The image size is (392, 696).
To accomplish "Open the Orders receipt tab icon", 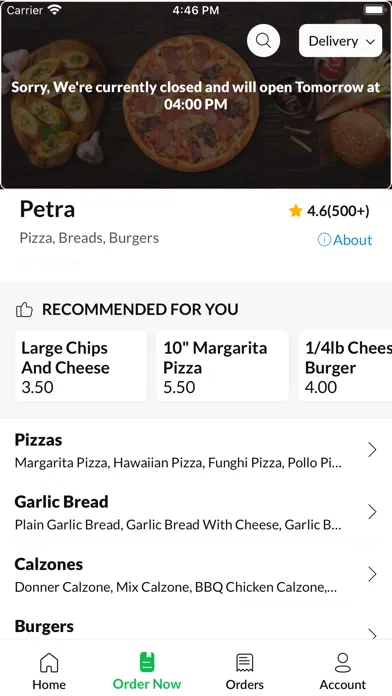I will point(245,663).
